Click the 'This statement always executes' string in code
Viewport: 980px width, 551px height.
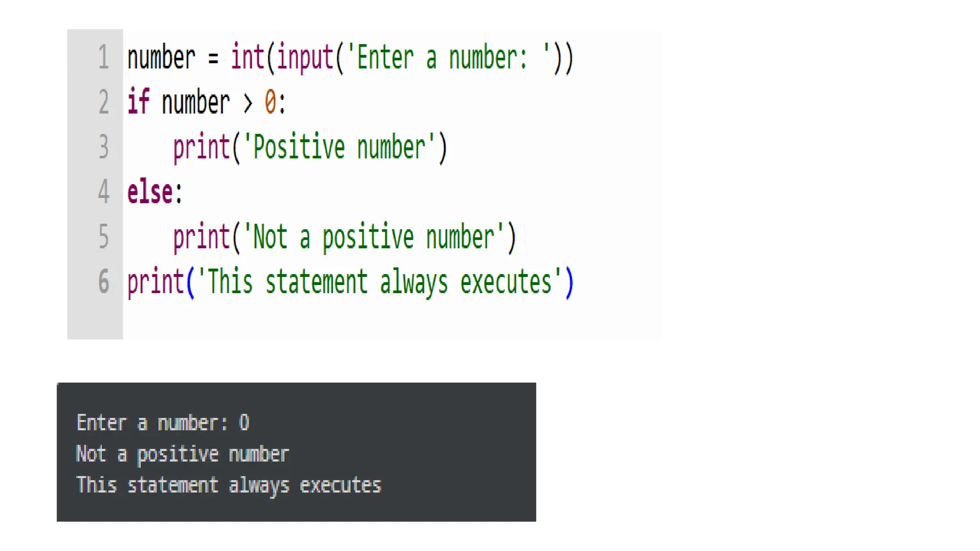pyautogui.click(x=380, y=282)
